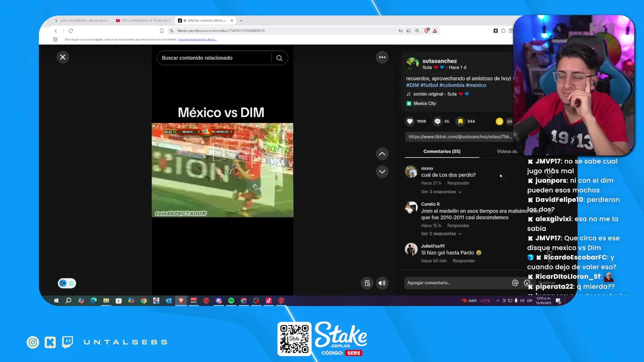Screen dimensions: 644x362
Task: Switch to the TOP 3 CANDIDATOS YouTube tab
Action: tap(143, 21)
